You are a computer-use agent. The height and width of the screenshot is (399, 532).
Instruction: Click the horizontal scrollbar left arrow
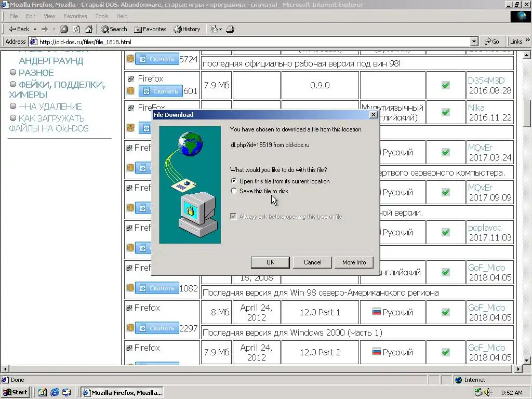tap(5, 368)
